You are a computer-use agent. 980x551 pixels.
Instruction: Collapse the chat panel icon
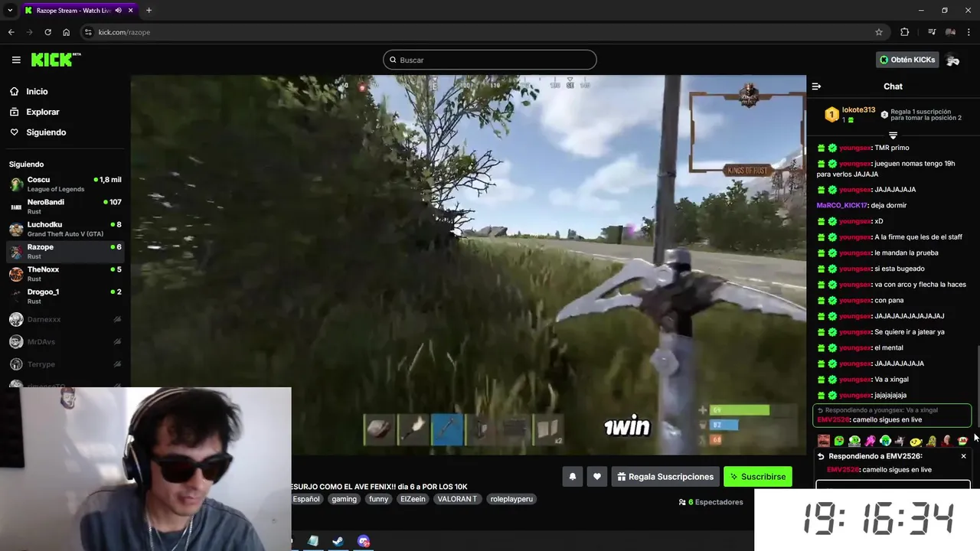[816, 86]
